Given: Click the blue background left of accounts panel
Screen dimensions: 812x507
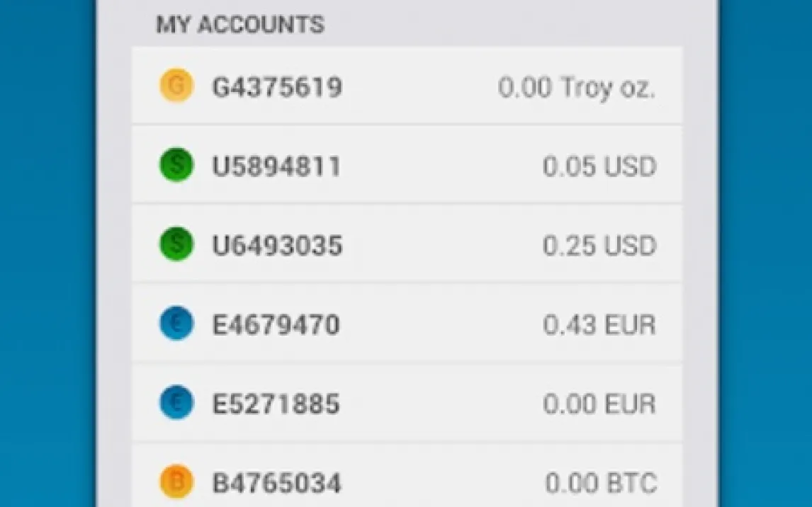Looking at the screenshot, I should point(47,255).
